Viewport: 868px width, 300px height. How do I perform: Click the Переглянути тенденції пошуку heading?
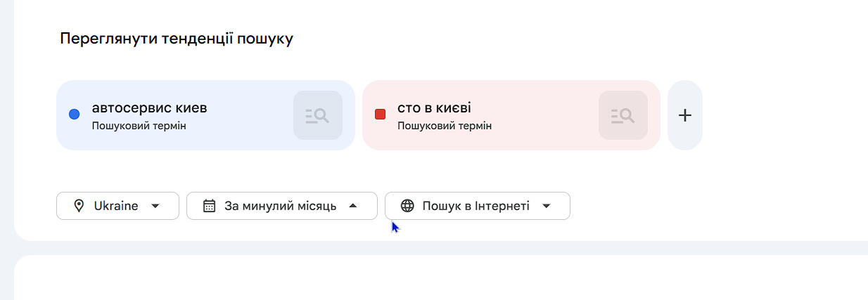[177, 39]
